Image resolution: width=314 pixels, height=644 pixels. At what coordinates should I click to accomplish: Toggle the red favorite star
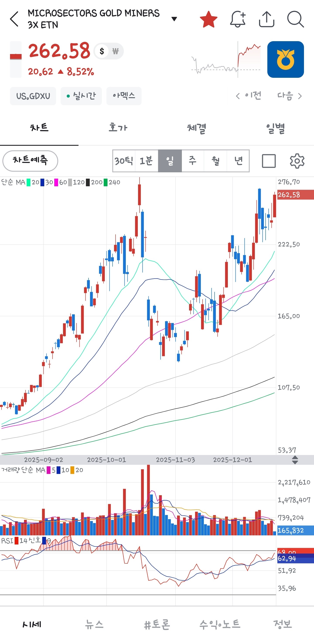208,19
